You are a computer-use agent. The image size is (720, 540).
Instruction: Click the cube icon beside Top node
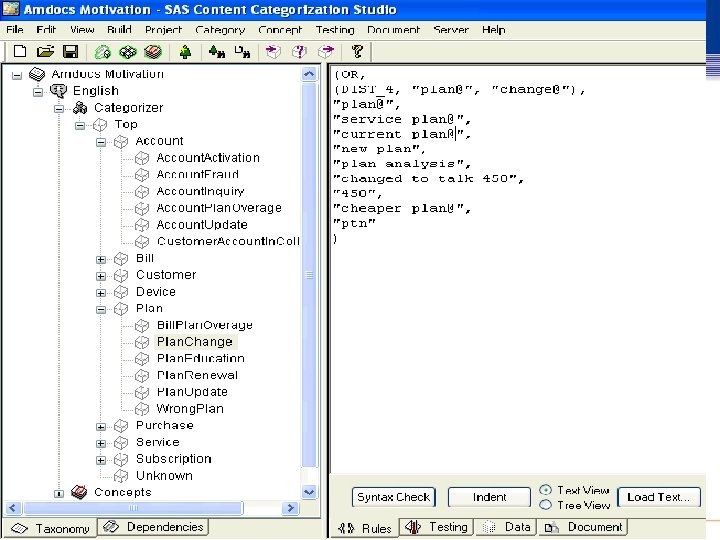click(x=100, y=124)
